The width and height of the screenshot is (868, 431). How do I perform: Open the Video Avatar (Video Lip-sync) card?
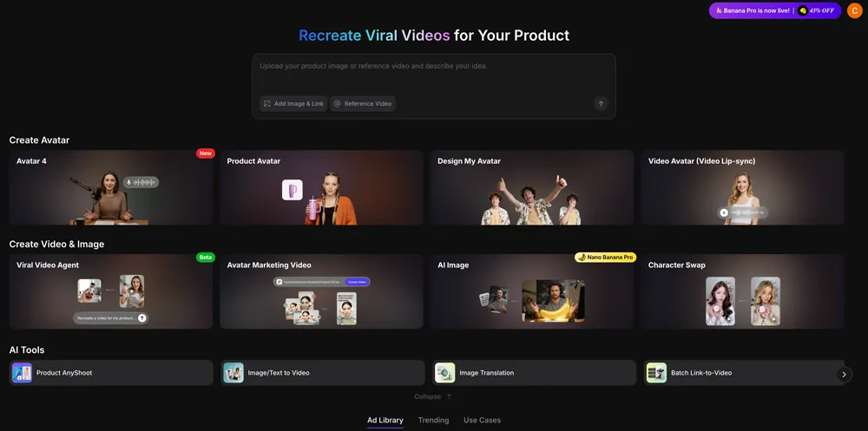743,187
